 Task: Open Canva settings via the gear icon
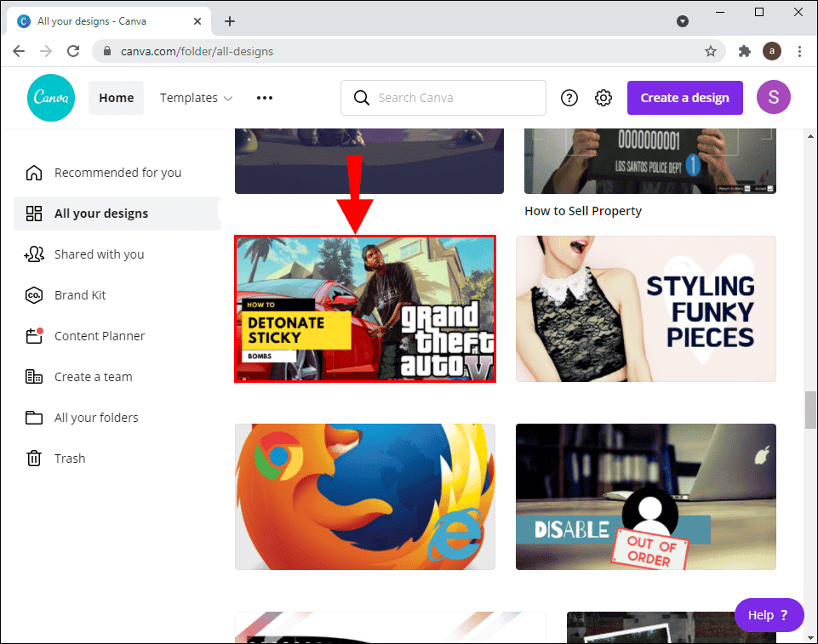(x=603, y=97)
